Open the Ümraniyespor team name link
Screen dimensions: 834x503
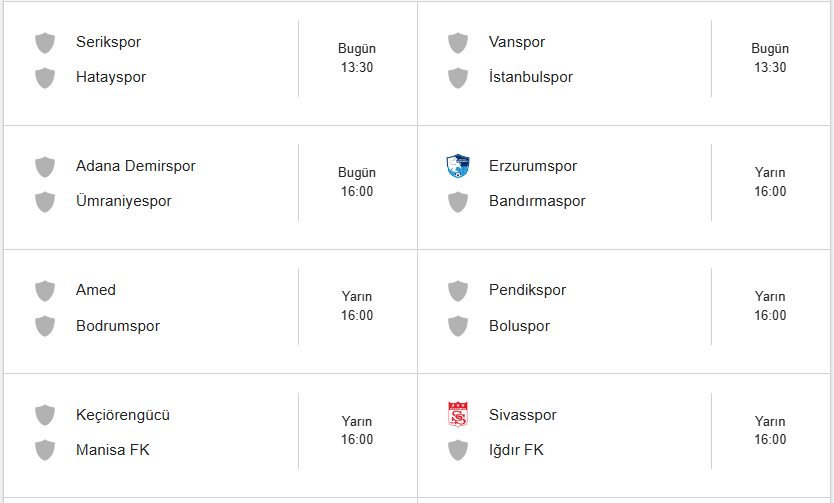[124, 201]
